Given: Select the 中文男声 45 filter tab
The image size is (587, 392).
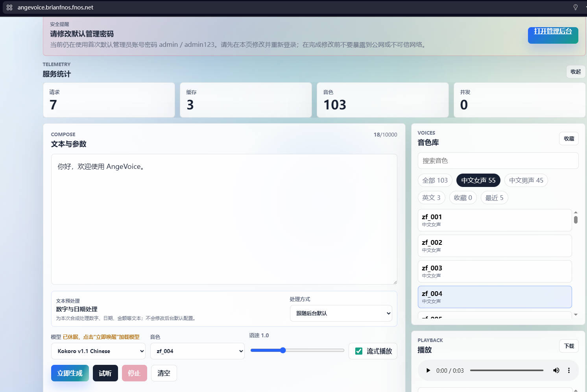Looking at the screenshot, I should pyautogui.click(x=526, y=180).
